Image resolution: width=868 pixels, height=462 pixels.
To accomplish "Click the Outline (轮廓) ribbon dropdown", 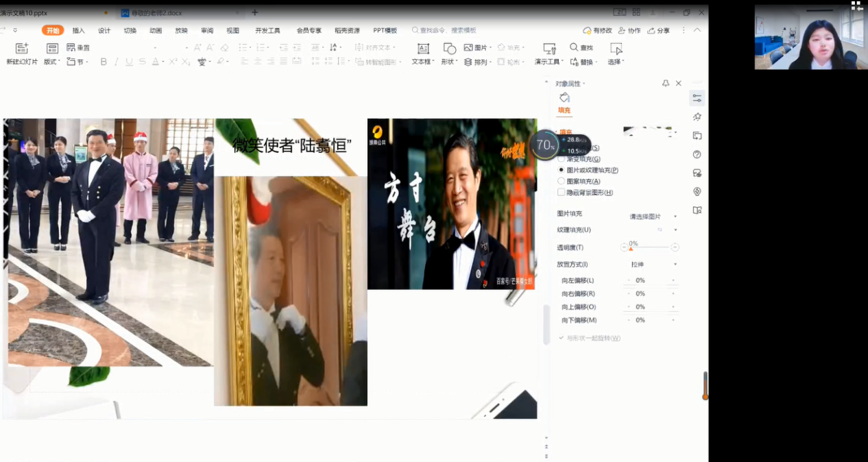I will pyautogui.click(x=511, y=62).
